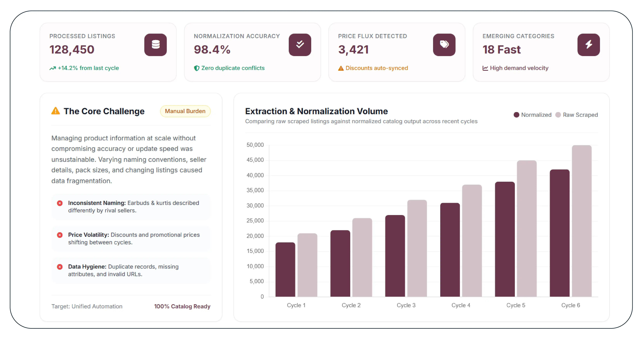Click the database stack icon in Processed Listings
This screenshot has width=644, height=339.
(155, 45)
